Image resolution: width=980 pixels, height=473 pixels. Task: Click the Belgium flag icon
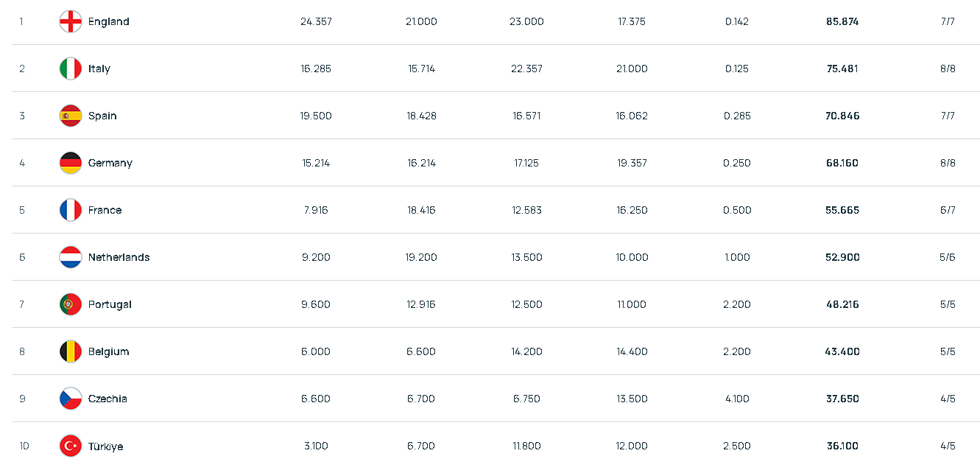click(x=71, y=351)
